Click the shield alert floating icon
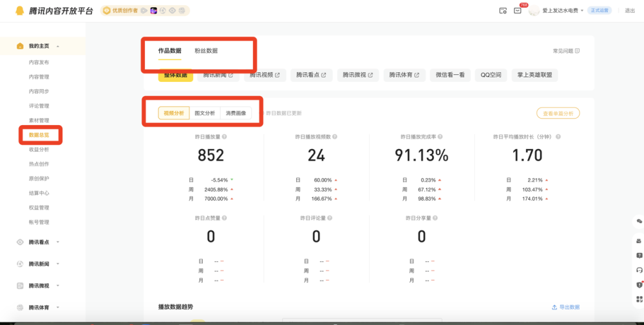This screenshot has height=325, width=644. pos(639,284)
